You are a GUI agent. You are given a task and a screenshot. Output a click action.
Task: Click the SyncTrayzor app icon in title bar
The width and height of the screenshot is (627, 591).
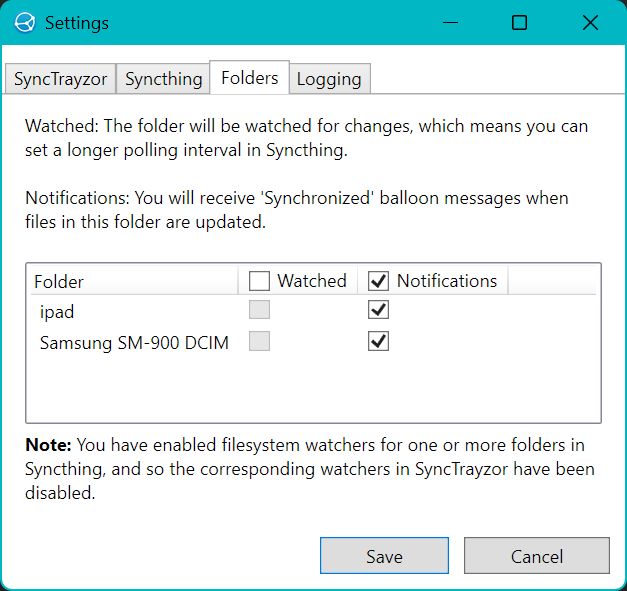point(25,22)
